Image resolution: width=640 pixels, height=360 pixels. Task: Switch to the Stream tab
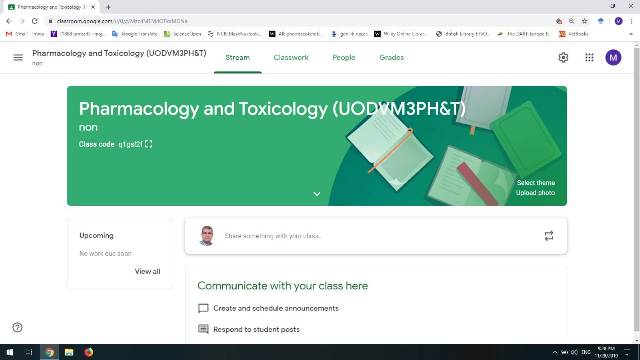tap(238, 58)
